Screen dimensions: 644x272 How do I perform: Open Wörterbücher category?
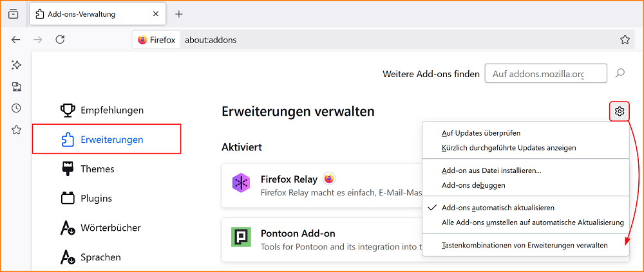coord(106,228)
